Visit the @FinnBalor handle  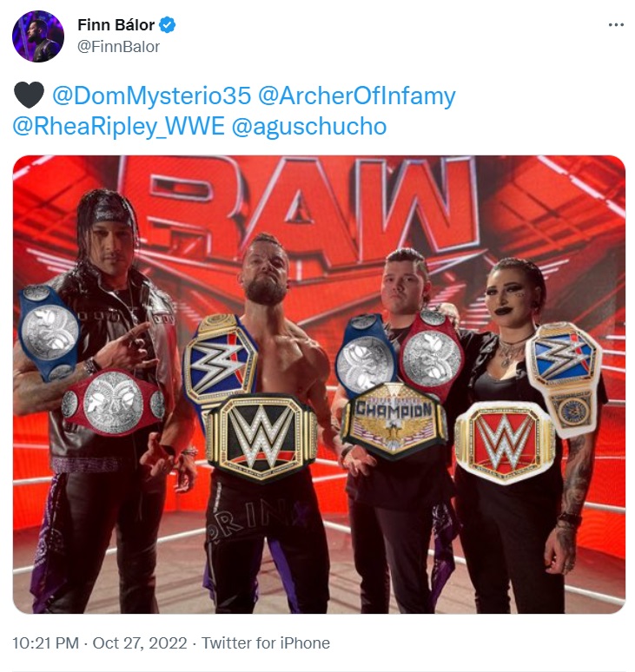118,46
